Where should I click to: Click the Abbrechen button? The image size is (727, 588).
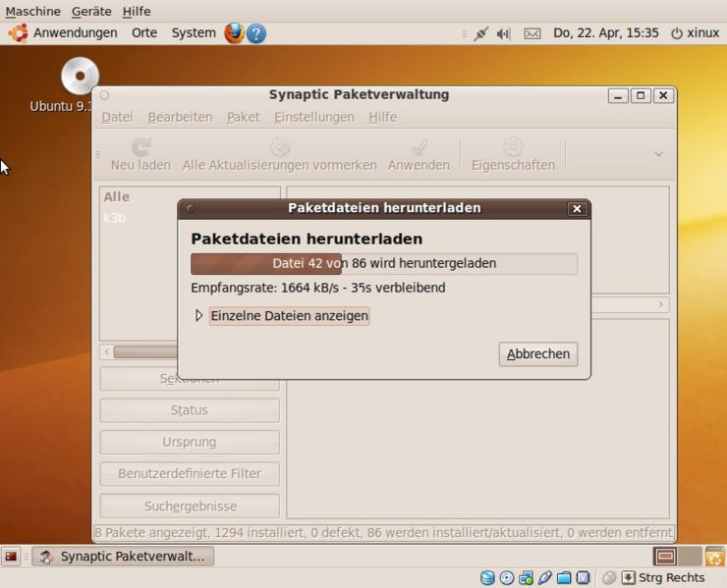(537, 353)
